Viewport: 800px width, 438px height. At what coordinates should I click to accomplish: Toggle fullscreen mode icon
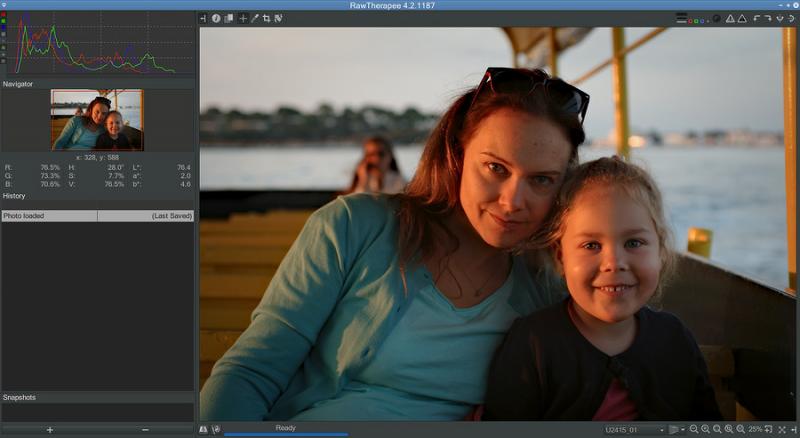(x=782, y=430)
